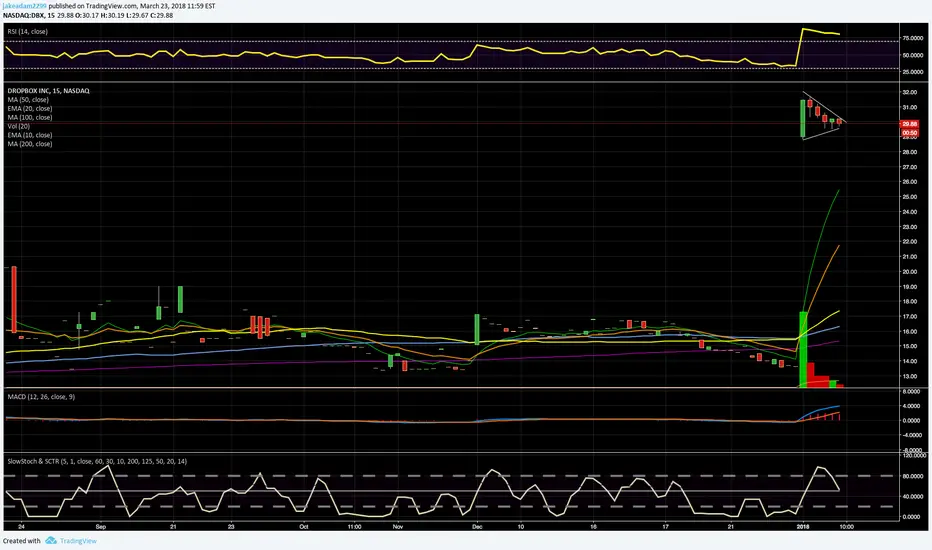Click the 32.00 price axis label
The height and width of the screenshot is (550, 932).
point(909,93)
